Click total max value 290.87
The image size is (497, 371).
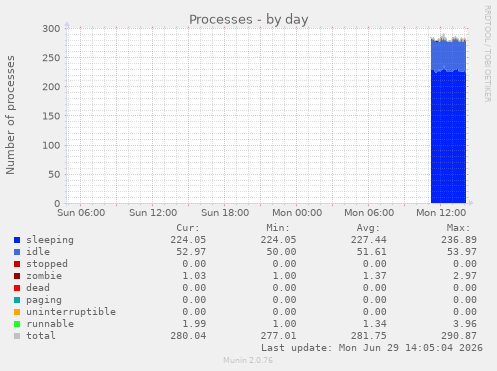(x=459, y=336)
